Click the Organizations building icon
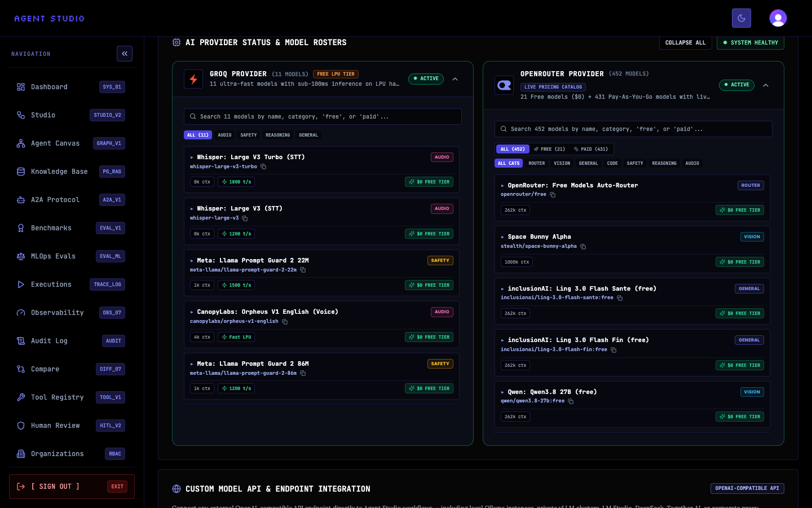 [21, 454]
